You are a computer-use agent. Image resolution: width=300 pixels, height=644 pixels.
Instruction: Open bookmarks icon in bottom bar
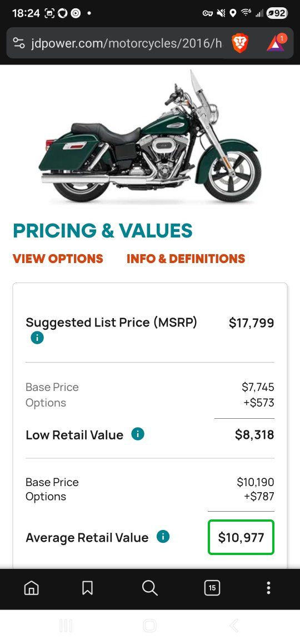[87, 588]
